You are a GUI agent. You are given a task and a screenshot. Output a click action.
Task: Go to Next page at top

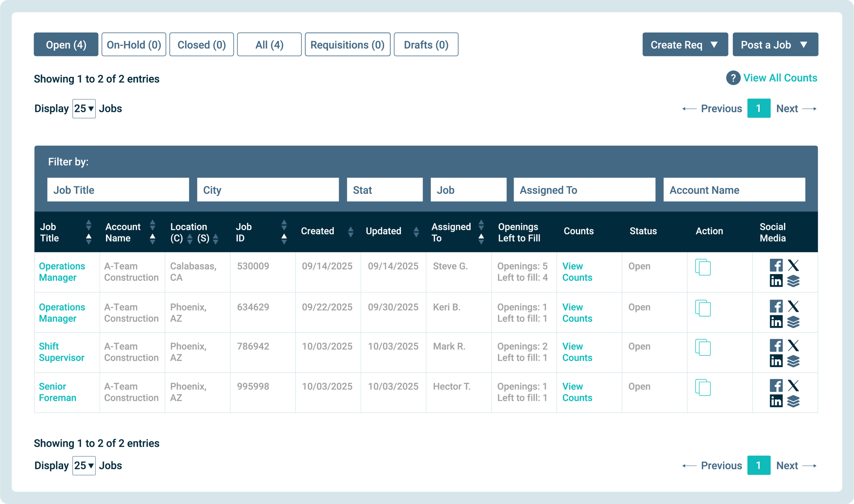pyautogui.click(x=796, y=108)
